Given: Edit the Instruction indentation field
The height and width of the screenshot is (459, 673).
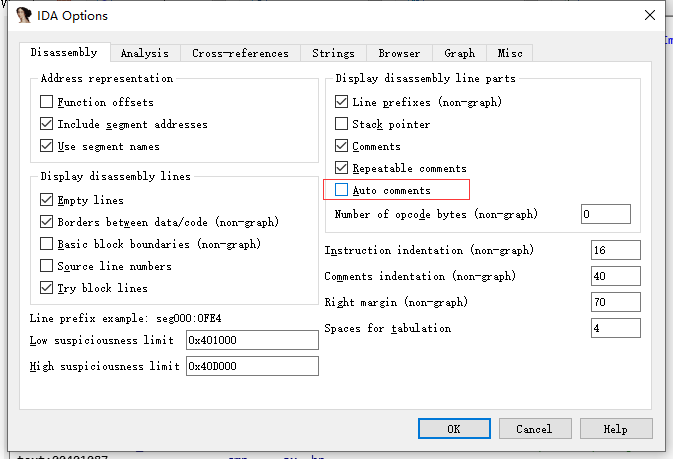Looking at the screenshot, I should (x=615, y=250).
